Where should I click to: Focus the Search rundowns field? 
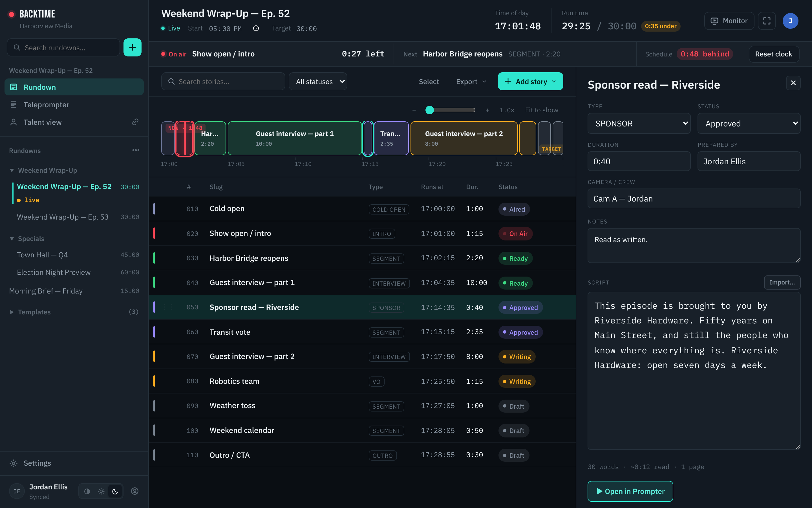(x=63, y=47)
